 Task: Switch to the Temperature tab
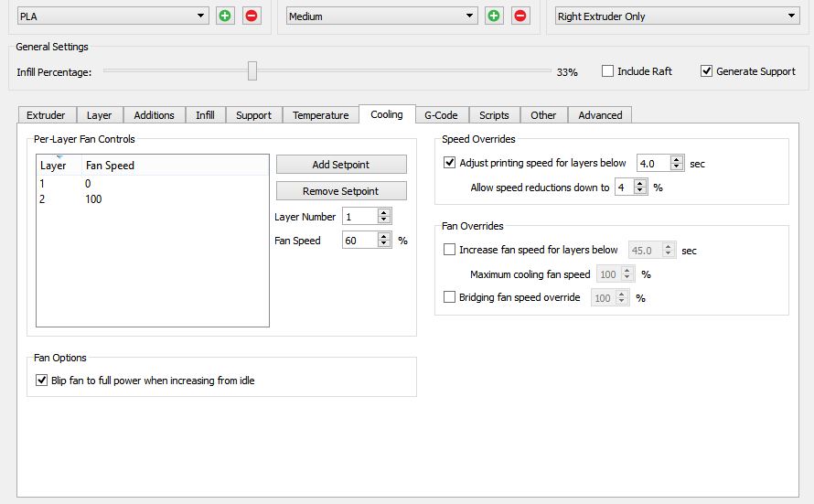320,115
